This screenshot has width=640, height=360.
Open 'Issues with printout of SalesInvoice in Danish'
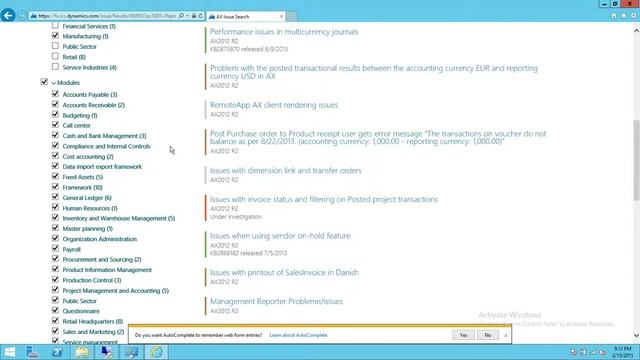coord(284,273)
